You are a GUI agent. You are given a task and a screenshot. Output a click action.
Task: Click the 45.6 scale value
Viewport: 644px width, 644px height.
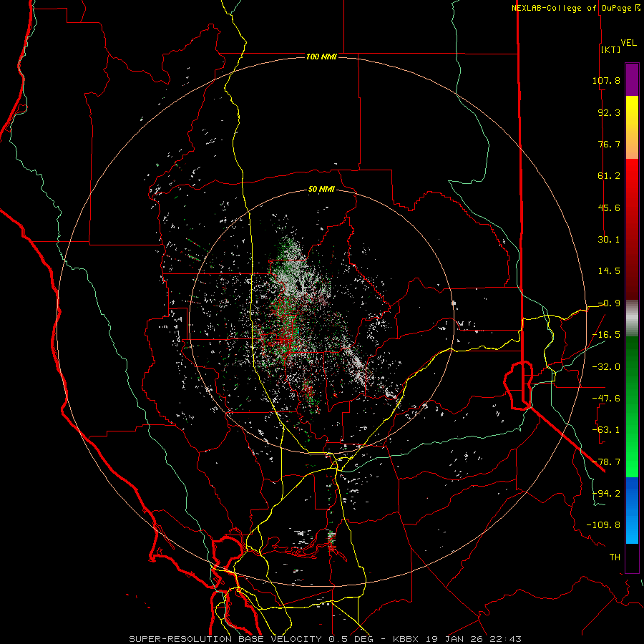(609, 208)
